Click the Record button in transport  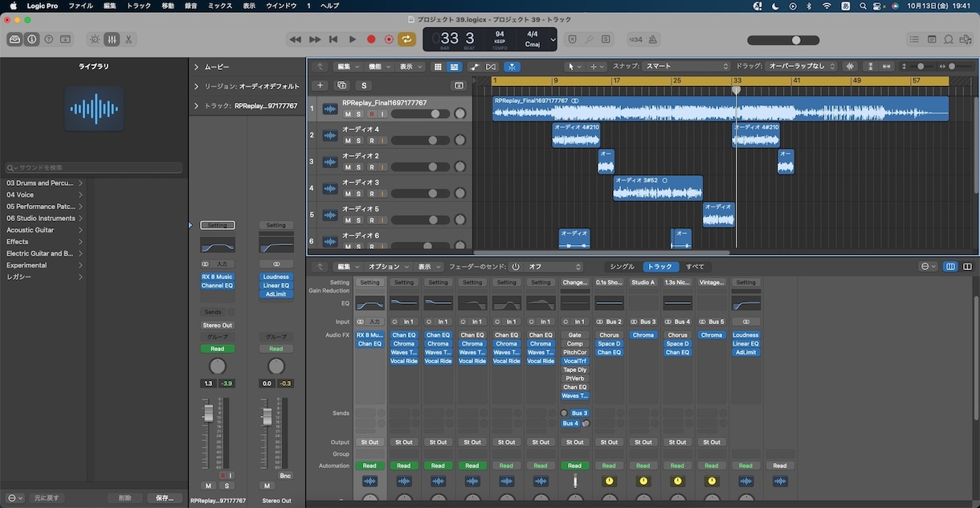point(371,39)
